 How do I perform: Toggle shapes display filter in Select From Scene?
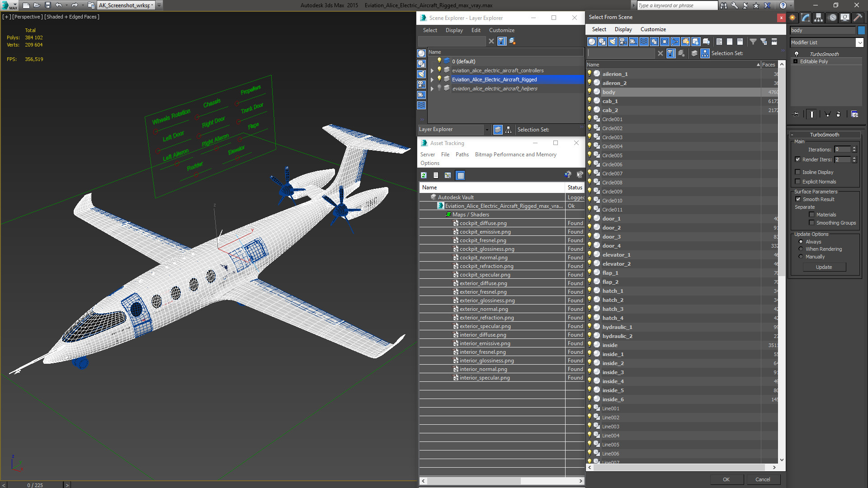pos(602,42)
